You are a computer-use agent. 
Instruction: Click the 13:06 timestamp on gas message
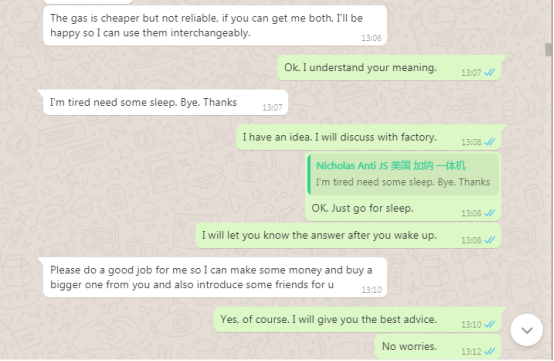pos(371,38)
